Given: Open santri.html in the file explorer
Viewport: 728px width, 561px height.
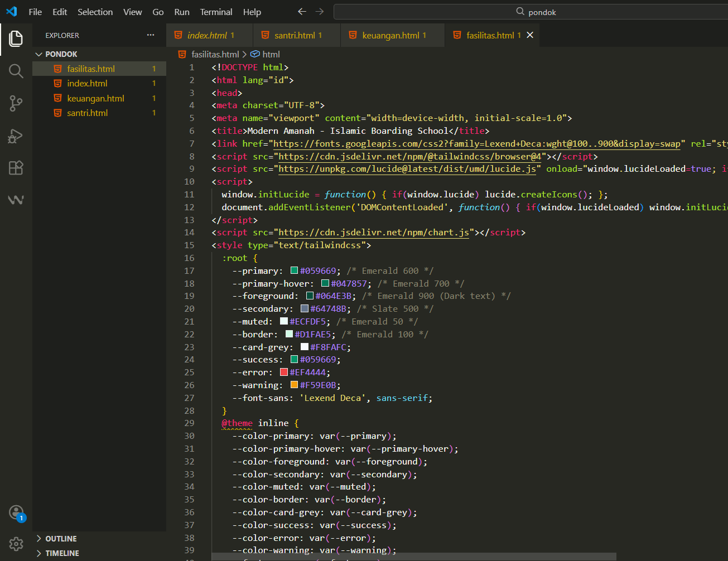Looking at the screenshot, I should click(x=87, y=113).
